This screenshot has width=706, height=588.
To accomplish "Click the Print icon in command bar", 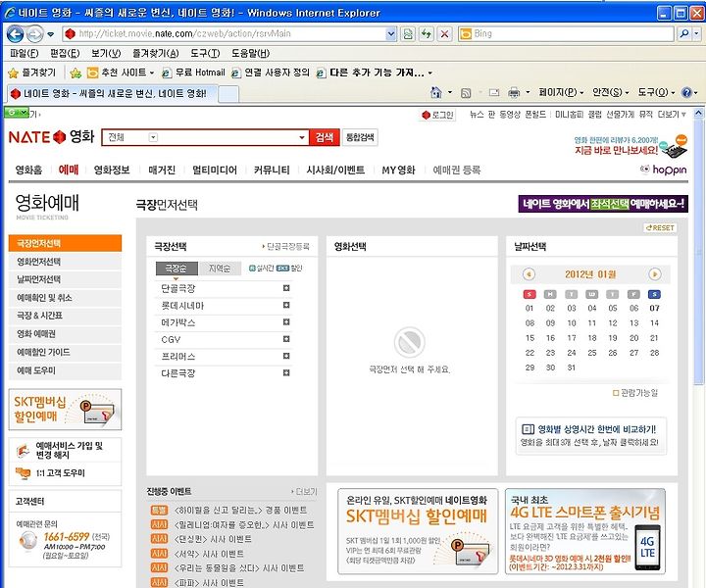I will (x=514, y=93).
